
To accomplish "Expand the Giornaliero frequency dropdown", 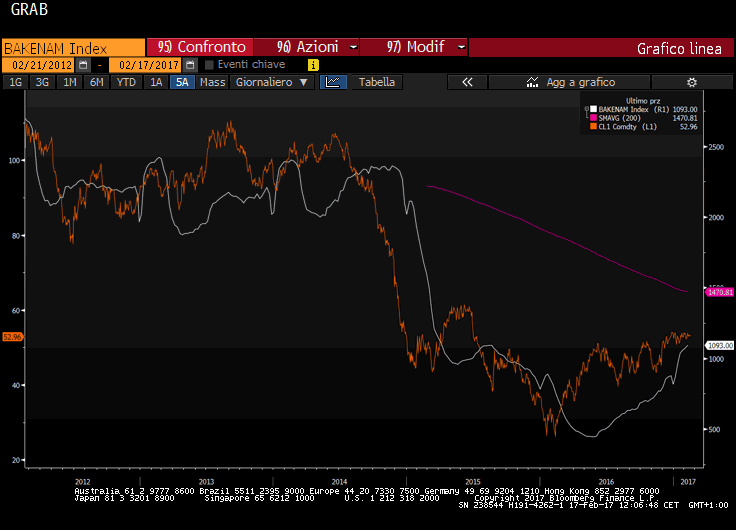I will coord(272,82).
